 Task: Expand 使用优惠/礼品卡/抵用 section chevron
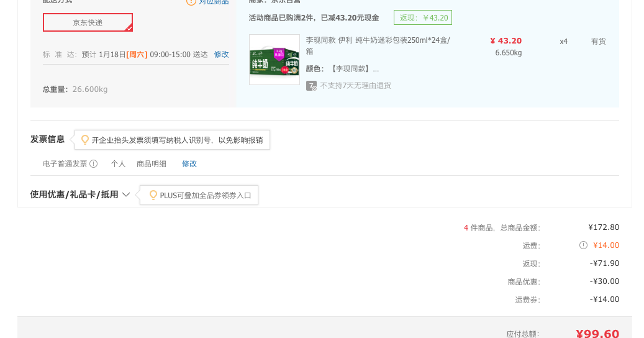click(x=126, y=194)
